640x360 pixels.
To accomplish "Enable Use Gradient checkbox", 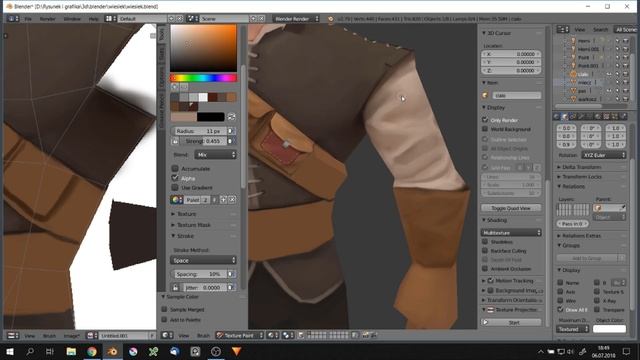I will 175,187.
